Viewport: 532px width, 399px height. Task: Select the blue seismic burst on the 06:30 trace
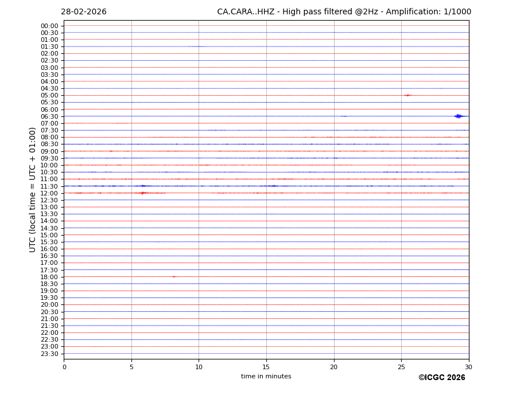(x=458, y=116)
